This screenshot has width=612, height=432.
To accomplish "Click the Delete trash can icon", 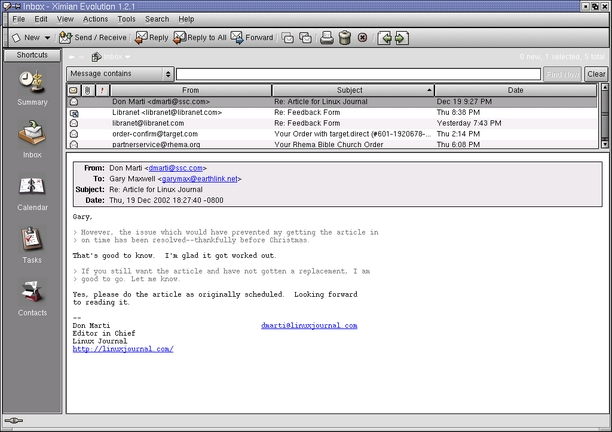I will [344, 38].
